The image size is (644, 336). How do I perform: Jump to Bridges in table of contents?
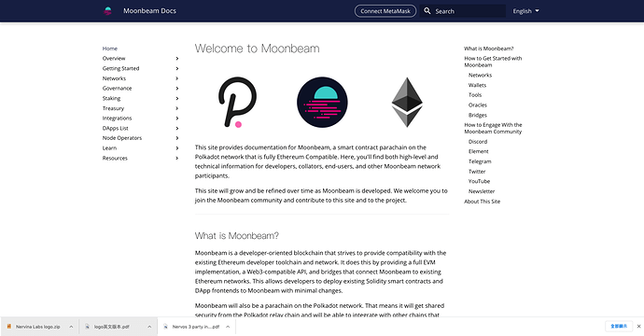click(x=478, y=115)
